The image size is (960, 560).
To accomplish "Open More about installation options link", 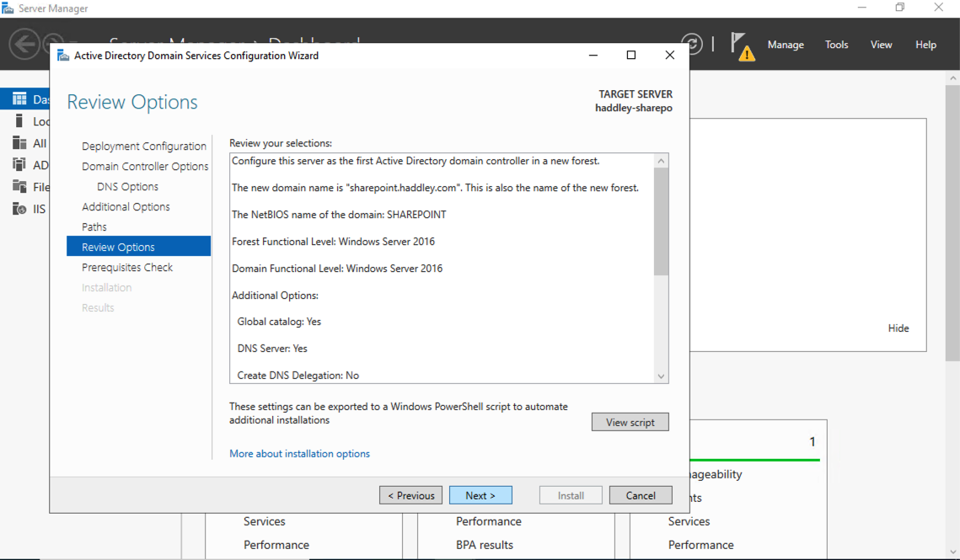I will 299,454.
